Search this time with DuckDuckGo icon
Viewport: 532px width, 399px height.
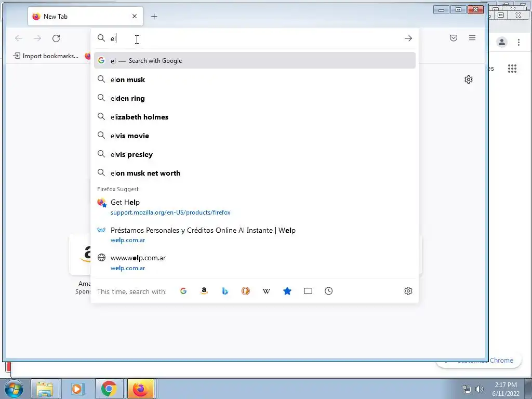click(x=246, y=291)
